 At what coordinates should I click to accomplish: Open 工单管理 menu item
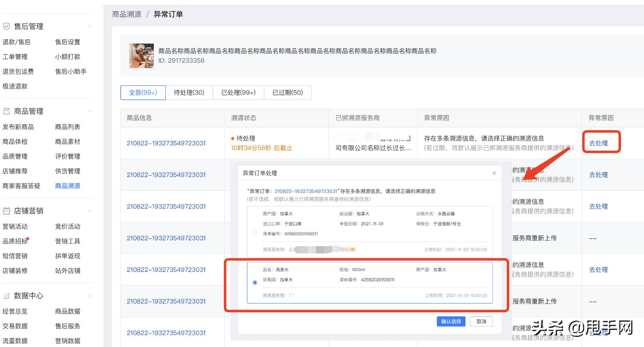(15, 57)
